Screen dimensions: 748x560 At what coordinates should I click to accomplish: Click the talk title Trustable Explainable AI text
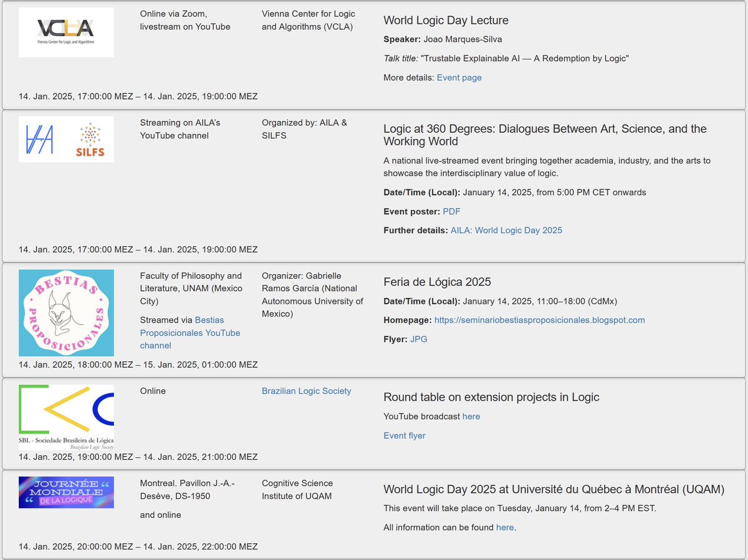[525, 59]
